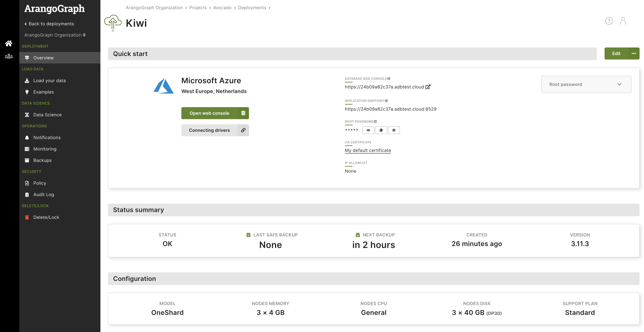Click the Kiwi deployment cloud icon

(113, 23)
